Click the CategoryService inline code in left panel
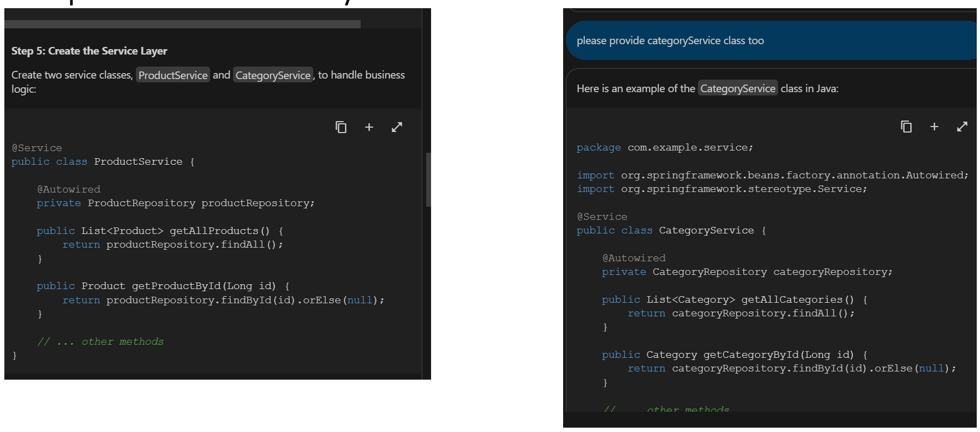Image resolution: width=980 pixels, height=432 pixels. pyautogui.click(x=273, y=75)
